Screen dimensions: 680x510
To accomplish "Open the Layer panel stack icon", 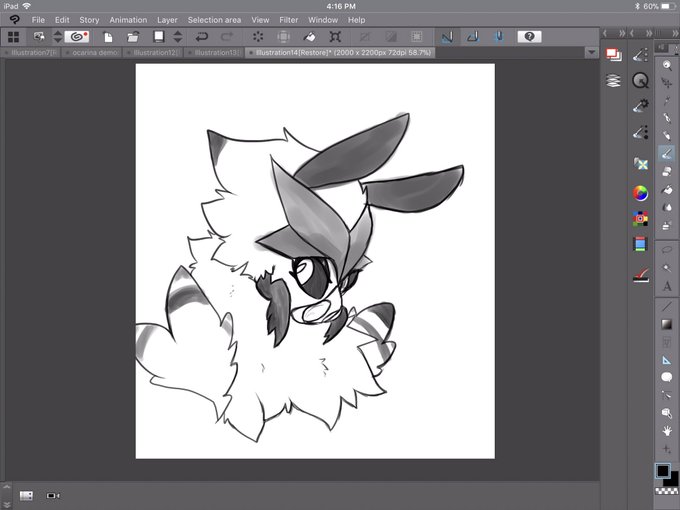I will (x=614, y=81).
